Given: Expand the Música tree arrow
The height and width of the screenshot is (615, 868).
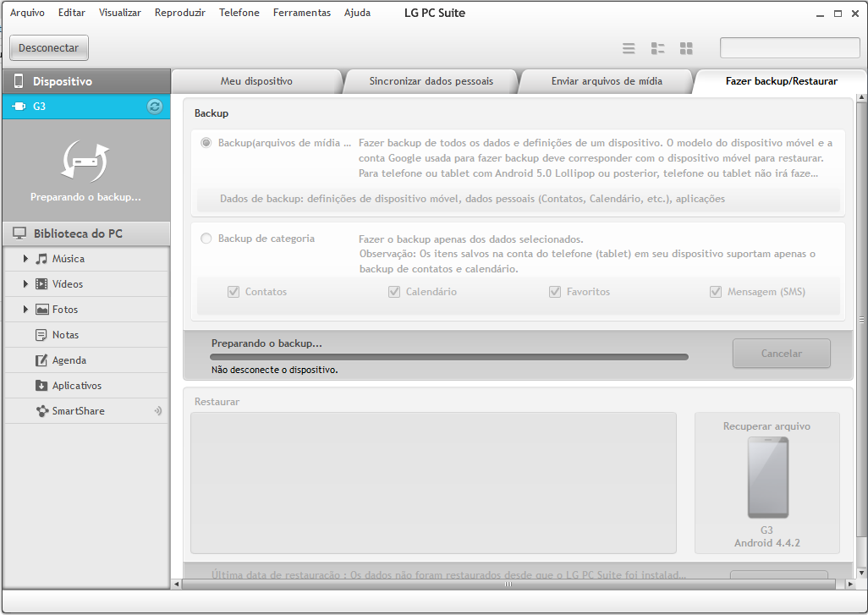Looking at the screenshot, I should 25,259.
